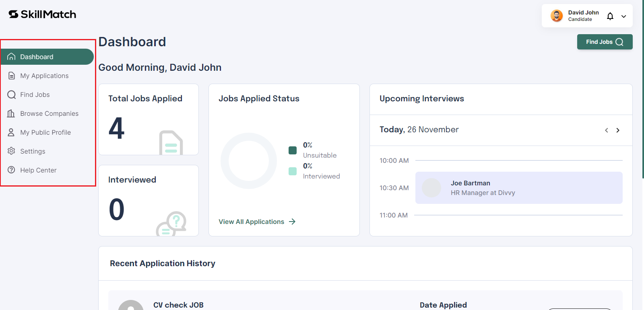Click the Settings gear icon

point(11,151)
